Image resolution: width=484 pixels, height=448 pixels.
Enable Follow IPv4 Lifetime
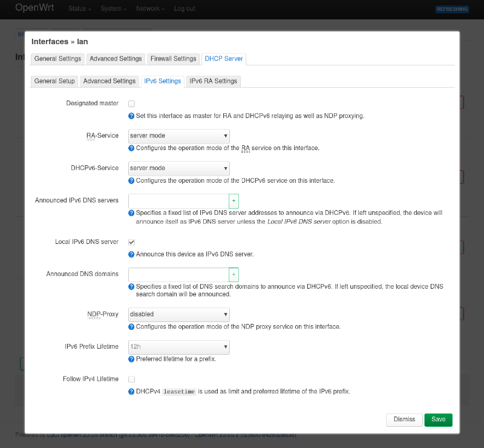[131, 379]
